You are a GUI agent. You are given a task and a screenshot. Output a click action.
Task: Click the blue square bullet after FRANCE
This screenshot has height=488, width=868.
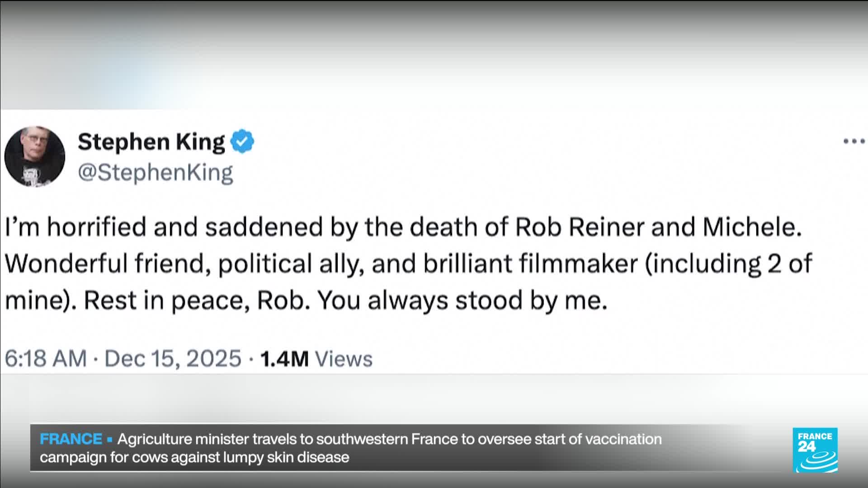(109, 439)
